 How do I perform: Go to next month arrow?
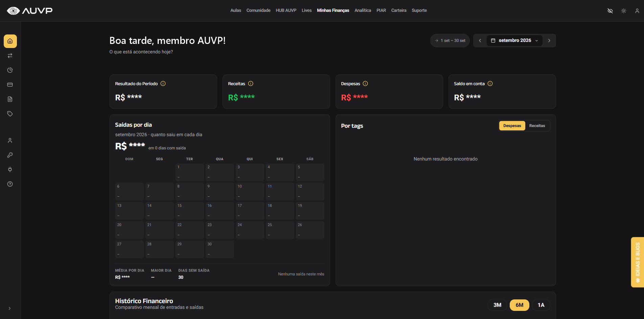pyautogui.click(x=549, y=41)
